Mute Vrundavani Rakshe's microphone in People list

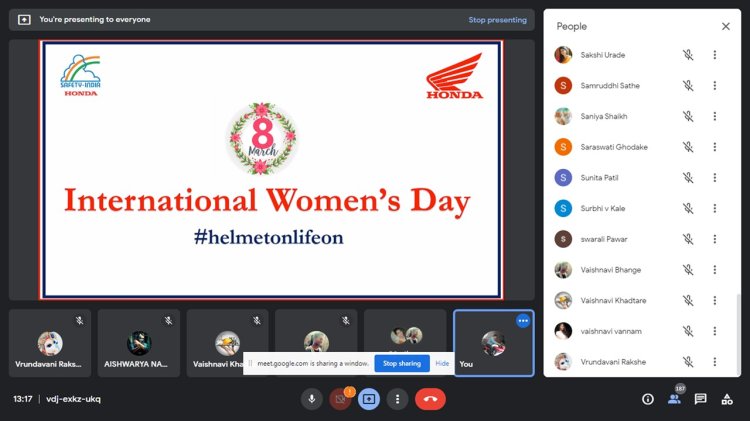tap(688, 362)
